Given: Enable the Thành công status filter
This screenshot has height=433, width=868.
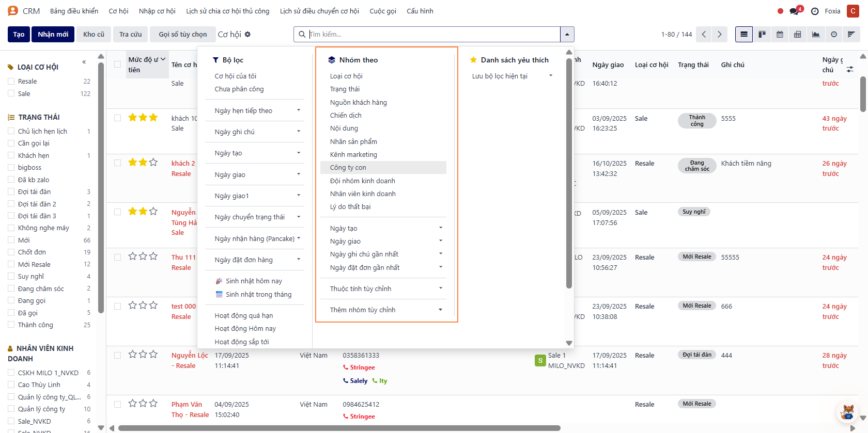Looking at the screenshot, I should pyautogui.click(x=11, y=325).
